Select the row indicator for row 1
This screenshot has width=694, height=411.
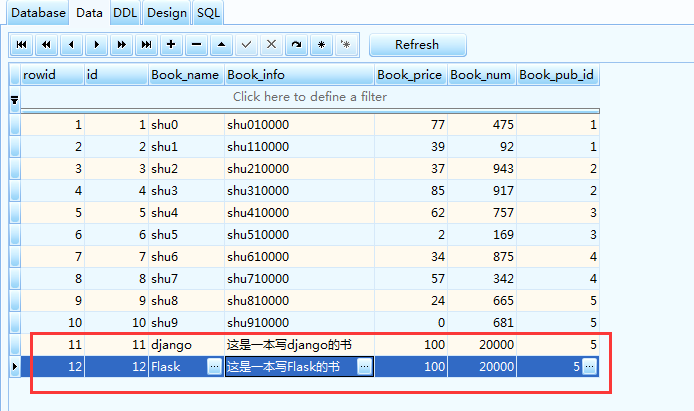point(15,125)
